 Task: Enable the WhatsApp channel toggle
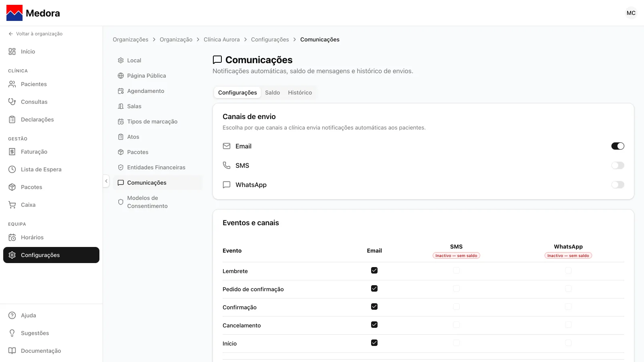pos(618,185)
